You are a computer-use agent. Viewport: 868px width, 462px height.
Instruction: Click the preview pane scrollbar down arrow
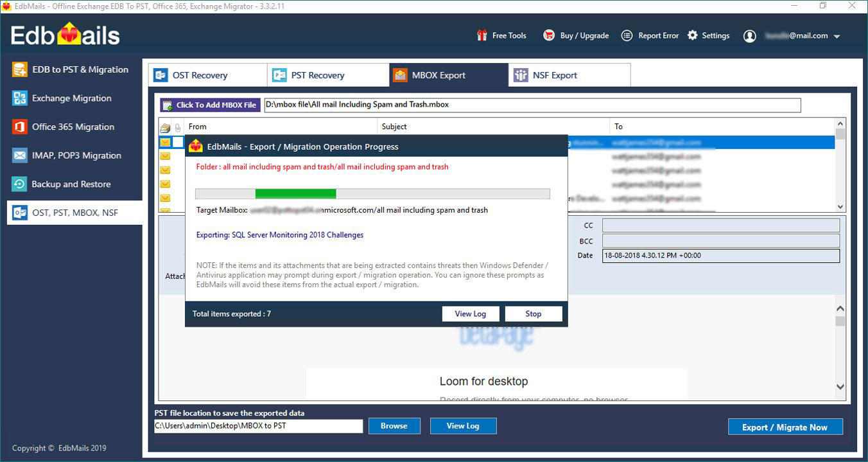pyautogui.click(x=840, y=386)
